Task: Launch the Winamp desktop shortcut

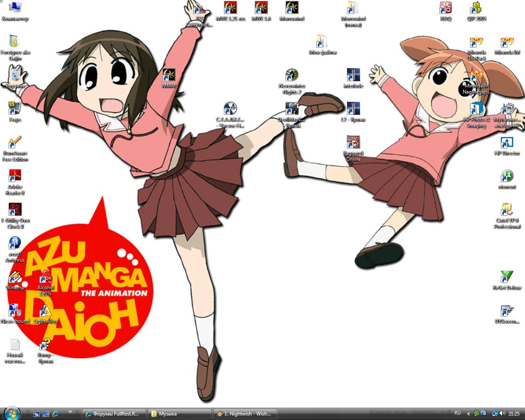Action: click(x=15, y=280)
